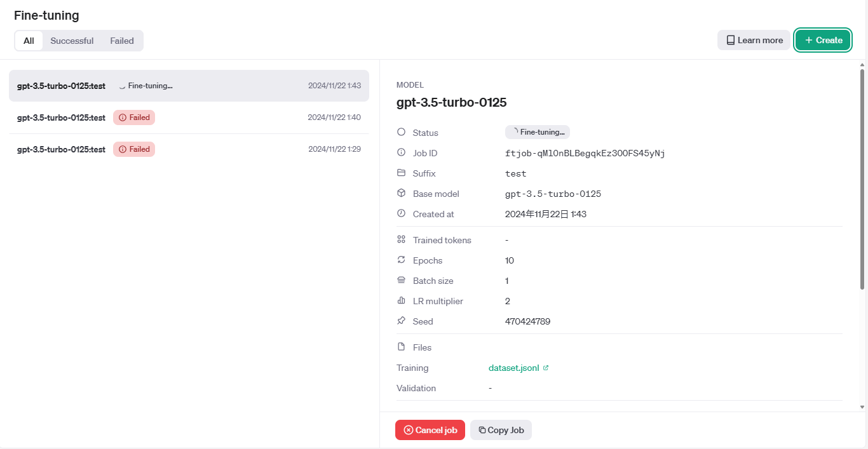Click the LR multiplier chart icon
This screenshot has width=868, height=449.
coord(401,300)
